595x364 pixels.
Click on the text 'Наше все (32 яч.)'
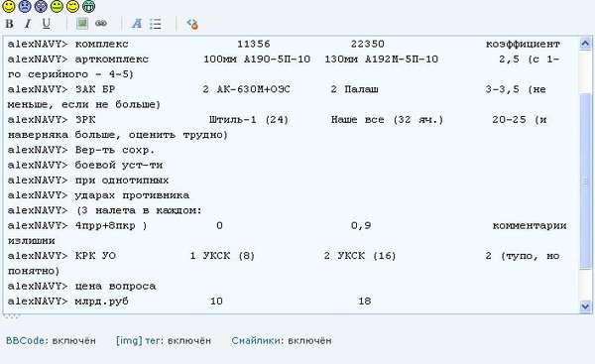(387, 120)
